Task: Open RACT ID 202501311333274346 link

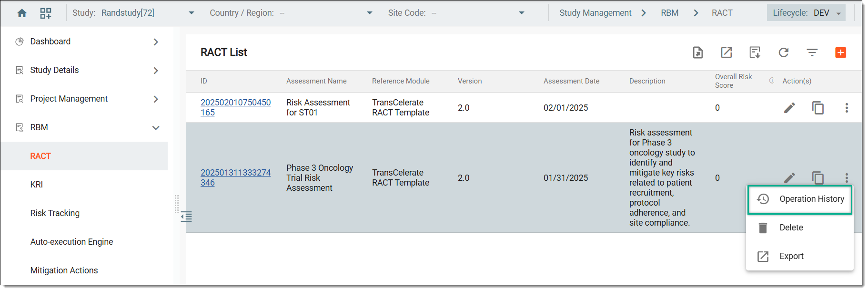Action: click(235, 177)
